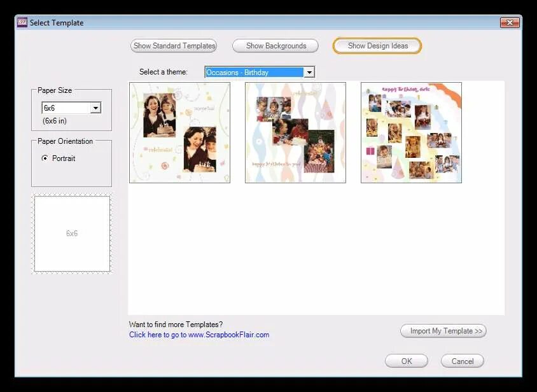The width and height of the screenshot is (537, 392).
Task: Click the Show Standard Templates button
Action: (x=174, y=46)
